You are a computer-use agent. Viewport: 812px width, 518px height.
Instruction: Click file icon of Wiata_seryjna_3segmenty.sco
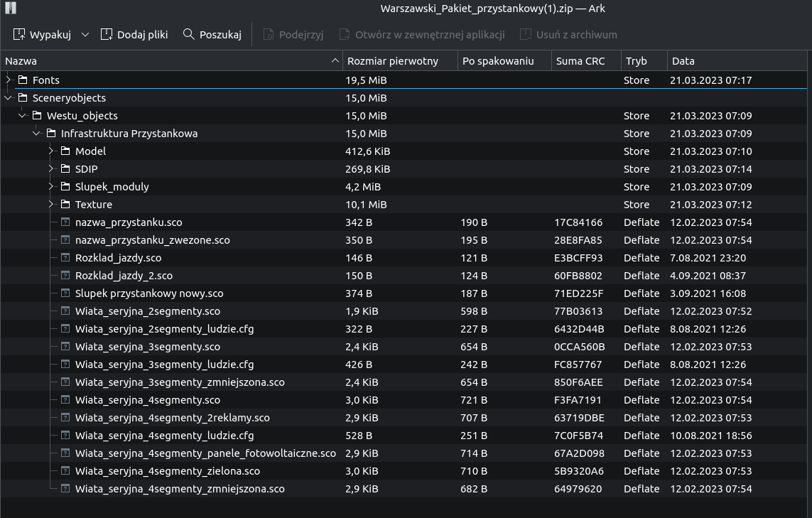point(65,346)
